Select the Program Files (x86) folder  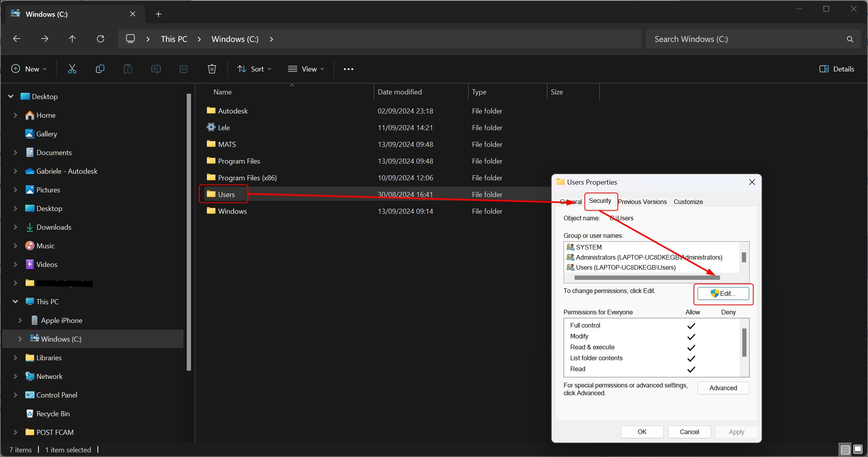coord(247,178)
